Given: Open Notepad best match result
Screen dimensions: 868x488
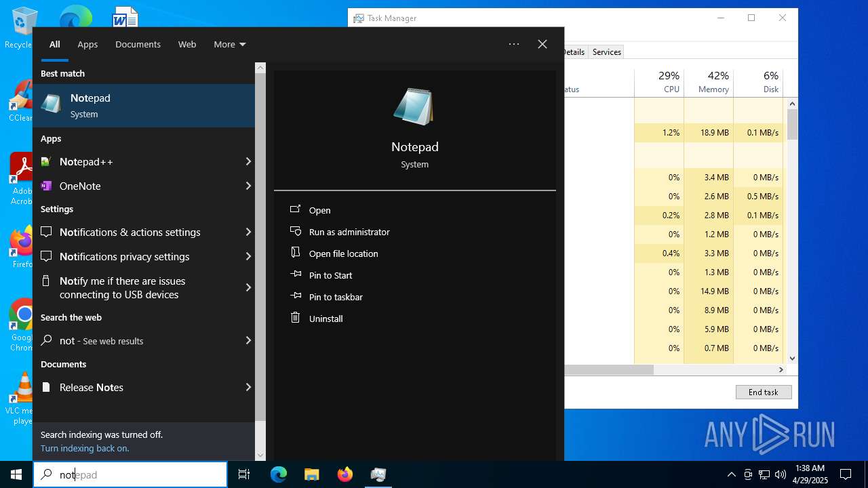Looking at the screenshot, I should pos(144,106).
